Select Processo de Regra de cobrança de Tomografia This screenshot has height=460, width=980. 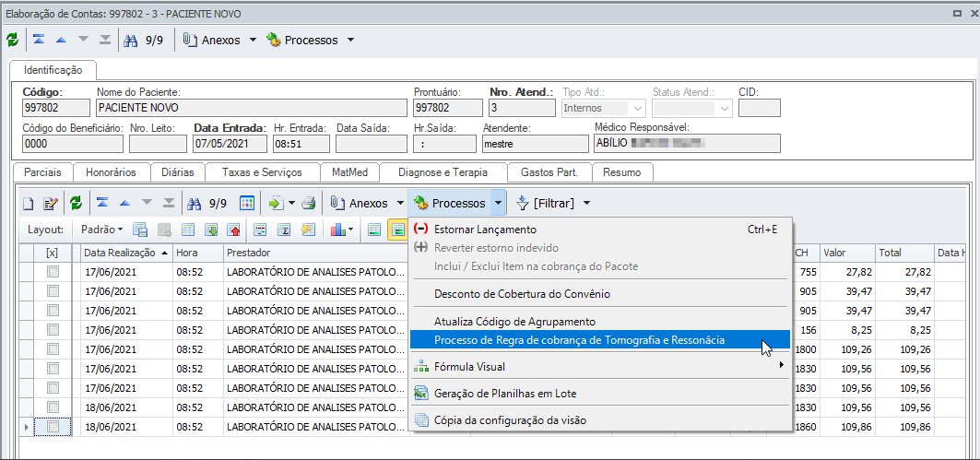pos(600,340)
